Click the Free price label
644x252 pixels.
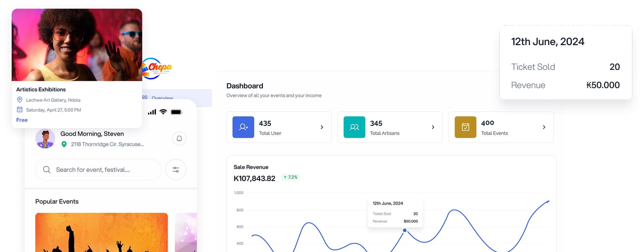tap(22, 120)
